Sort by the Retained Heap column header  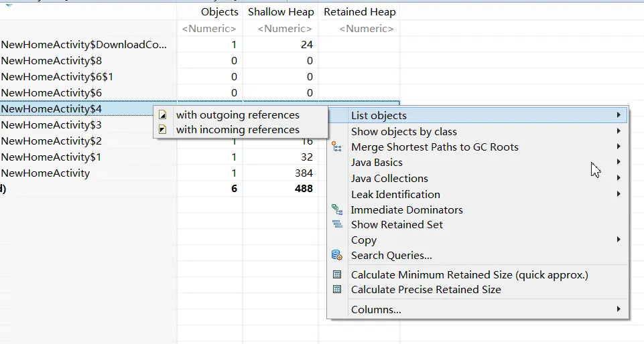(x=359, y=12)
